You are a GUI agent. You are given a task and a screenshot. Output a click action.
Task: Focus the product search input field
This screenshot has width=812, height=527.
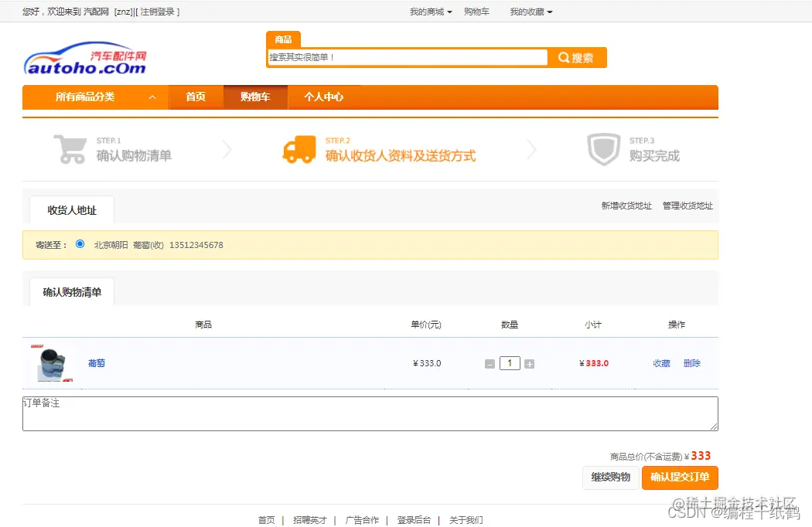[x=408, y=57]
